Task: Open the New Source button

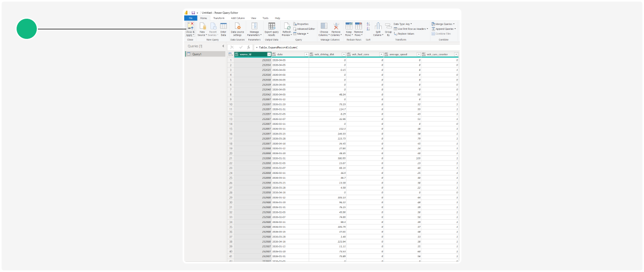Action: click(x=202, y=29)
